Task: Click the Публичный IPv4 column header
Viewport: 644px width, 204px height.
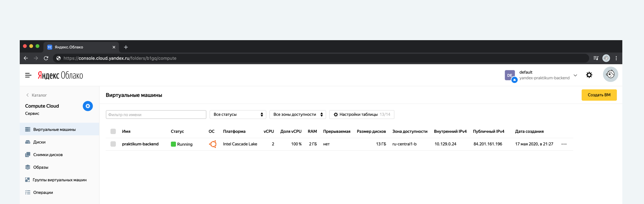Action: 489,131
